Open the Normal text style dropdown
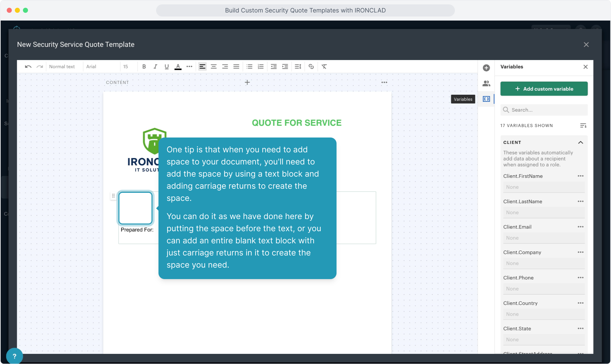The height and width of the screenshot is (364, 611). click(x=62, y=67)
